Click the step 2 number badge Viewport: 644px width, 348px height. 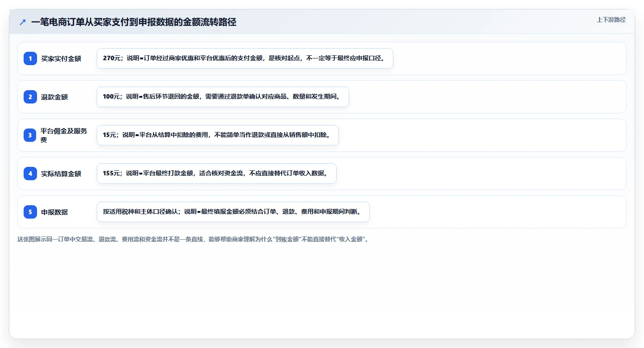click(x=30, y=97)
